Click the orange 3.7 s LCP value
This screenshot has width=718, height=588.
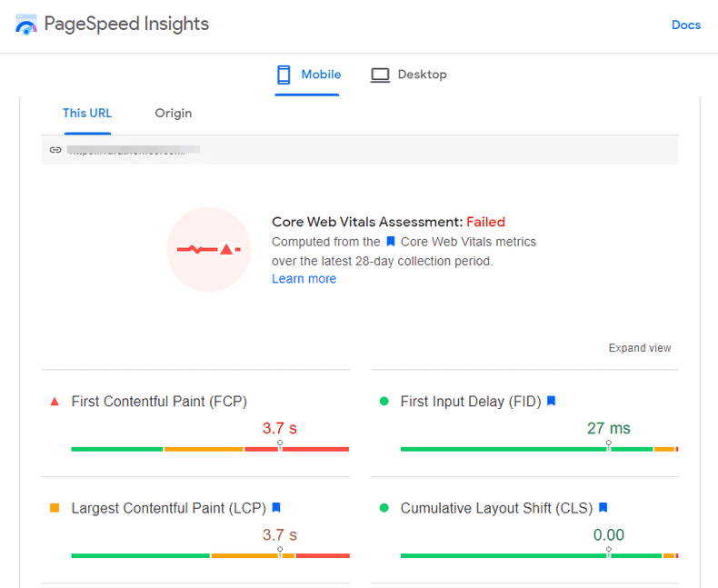coord(280,534)
